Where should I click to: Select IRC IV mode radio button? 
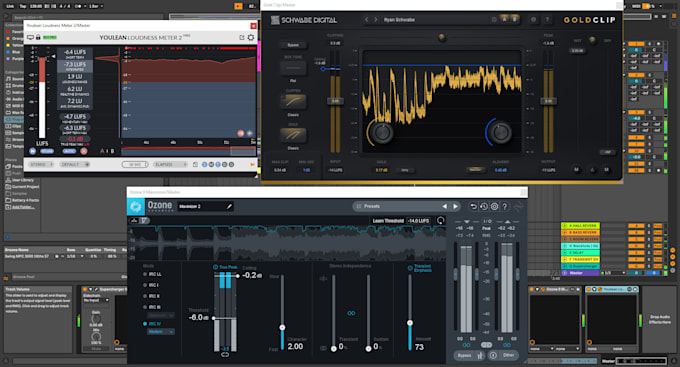click(145, 324)
